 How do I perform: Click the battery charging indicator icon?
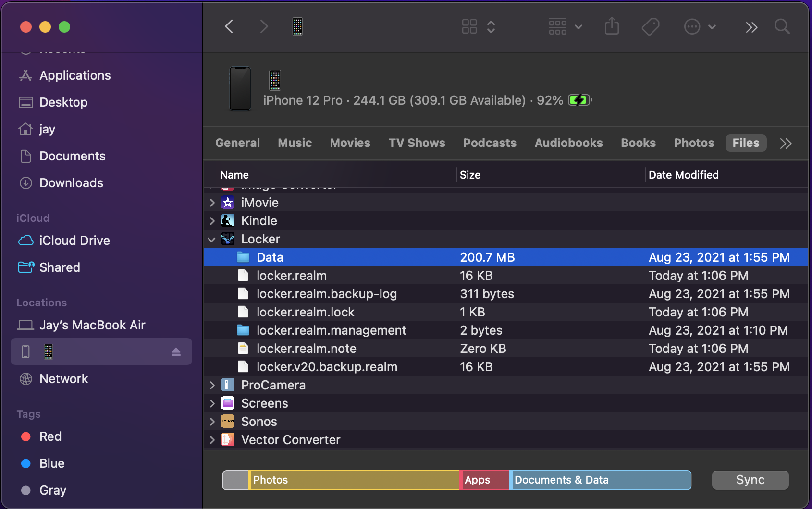pyautogui.click(x=580, y=100)
